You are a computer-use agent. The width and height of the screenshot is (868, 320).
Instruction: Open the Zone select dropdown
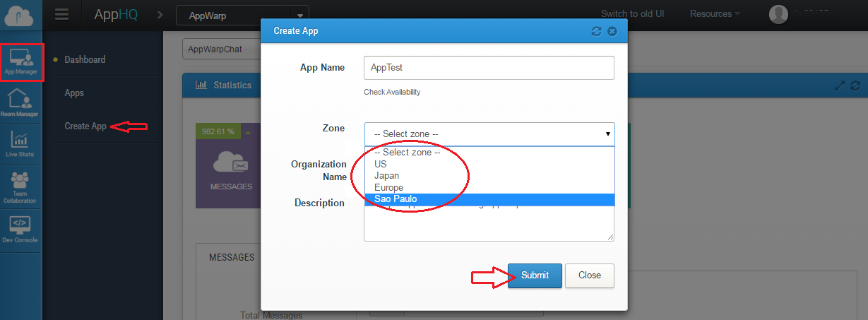tap(489, 134)
